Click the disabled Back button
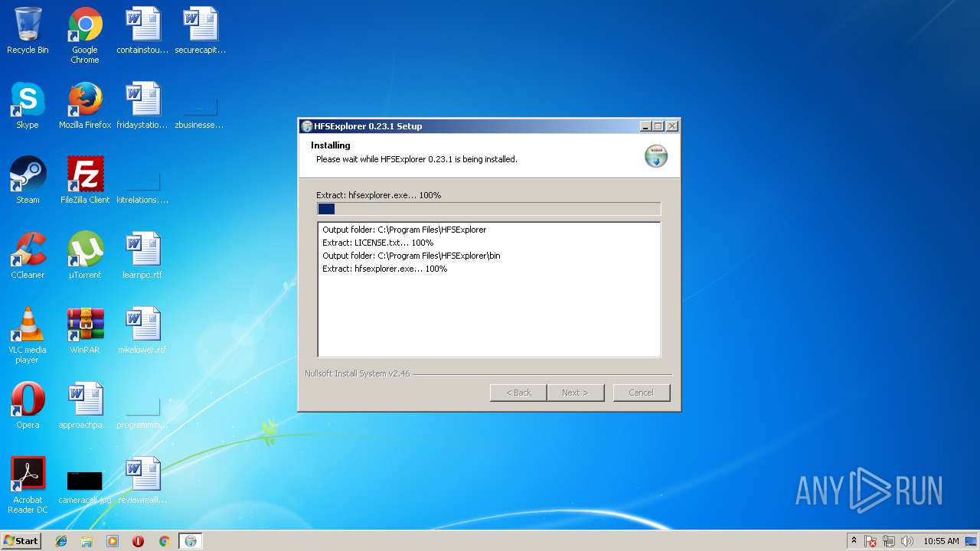 [518, 393]
